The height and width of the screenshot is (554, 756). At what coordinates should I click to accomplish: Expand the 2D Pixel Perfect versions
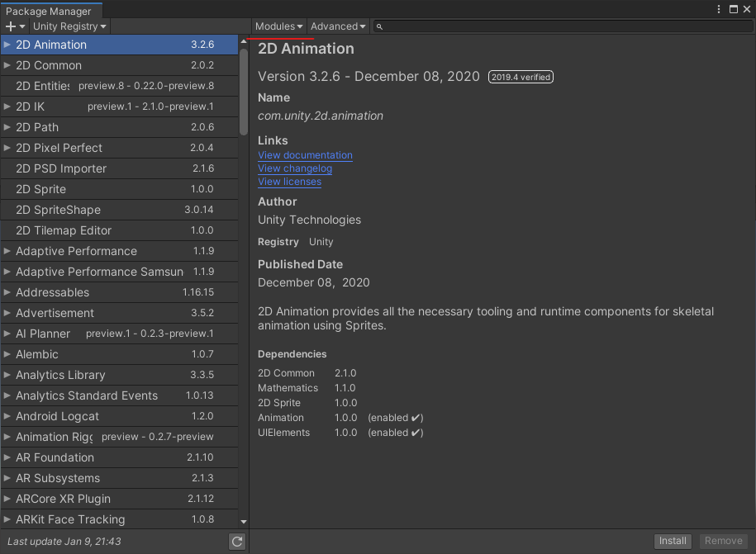(7, 148)
